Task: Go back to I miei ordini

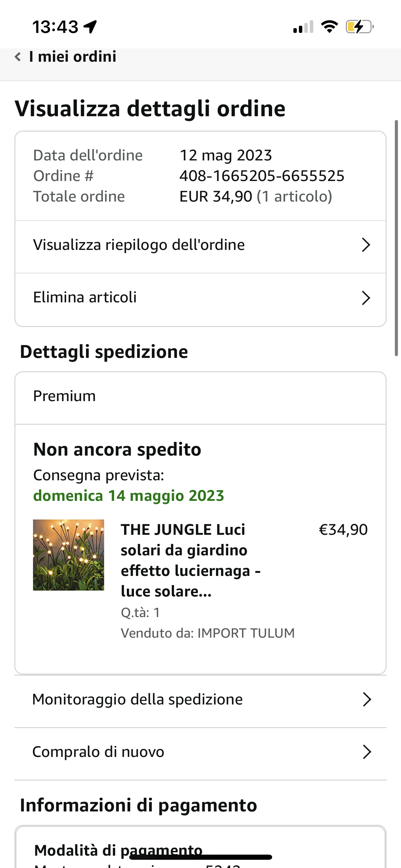Action: pos(73,57)
